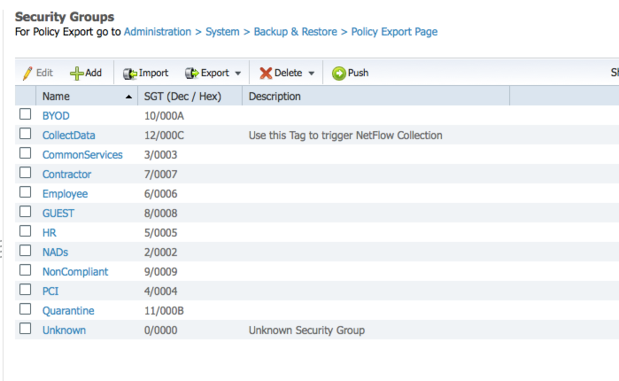The height and width of the screenshot is (381, 619).
Task: Open the NADs security group
Action: coord(55,252)
